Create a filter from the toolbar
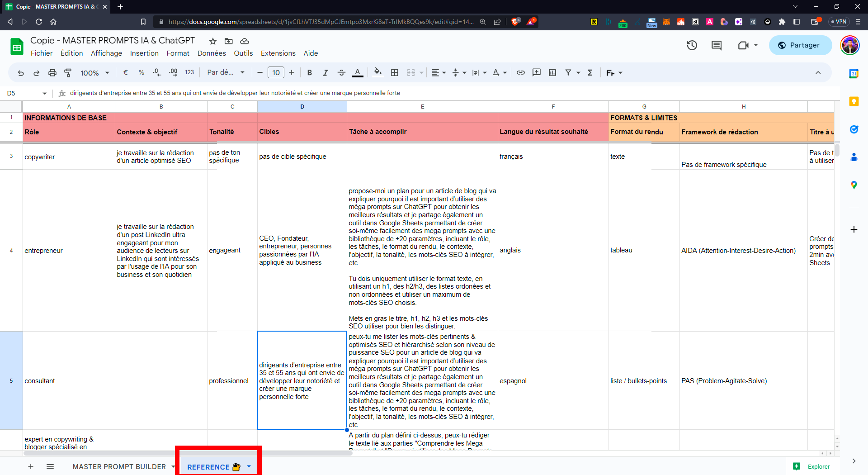 [x=569, y=72]
